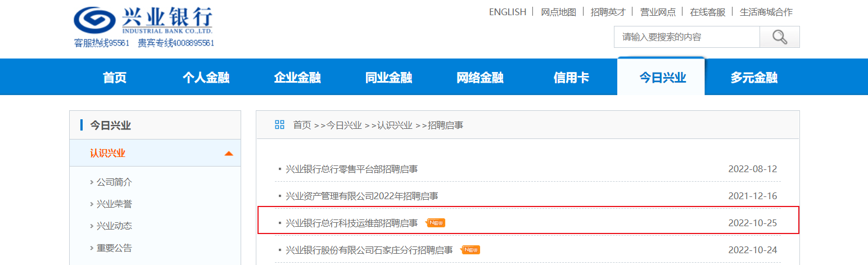The width and height of the screenshot is (868, 265).
Task: Open 招聘英才 top link
Action: tap(608, 12)
